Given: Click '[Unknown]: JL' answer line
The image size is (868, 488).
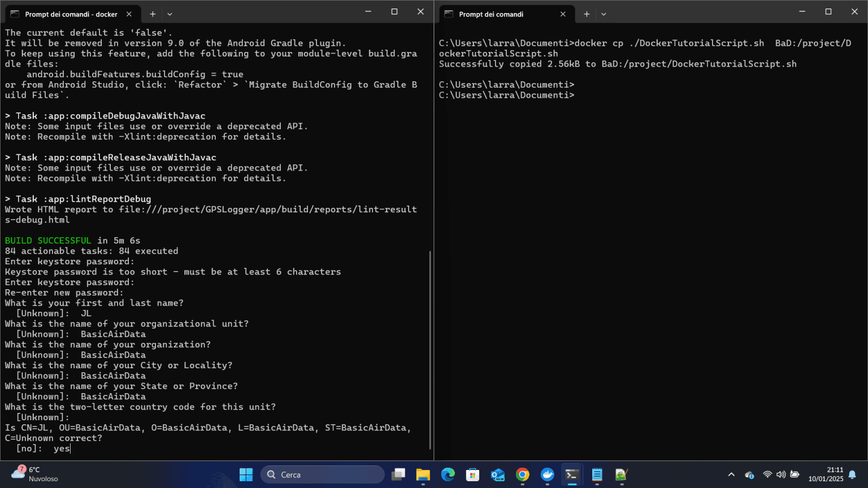Looking at the screenshot, I should tap(54, 313).
